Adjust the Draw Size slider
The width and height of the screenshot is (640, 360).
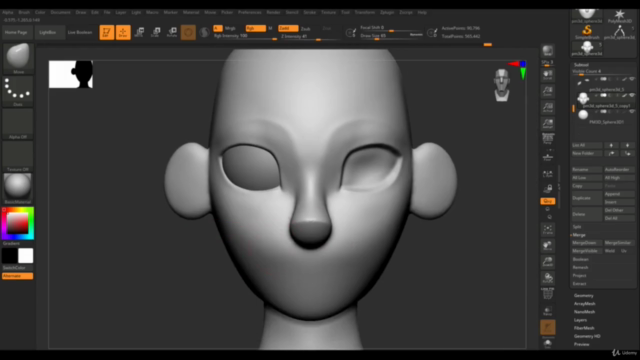click(x=391, y=36)
